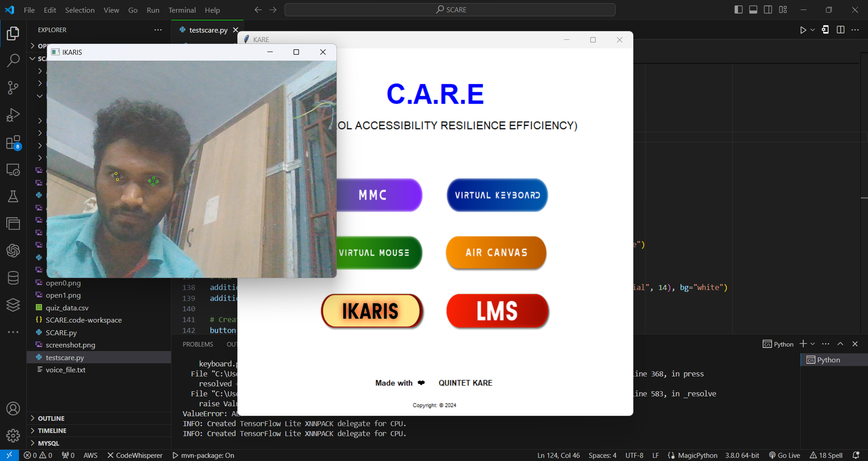The width and height of the screenshot is (868, 461).
Task: Open the Run and Debug panel
Action: (x=13, y=115)
